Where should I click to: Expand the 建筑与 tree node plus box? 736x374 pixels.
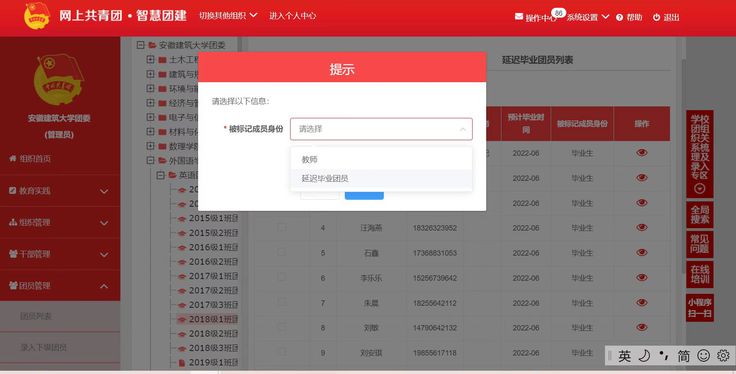click(x=150, y=74)
